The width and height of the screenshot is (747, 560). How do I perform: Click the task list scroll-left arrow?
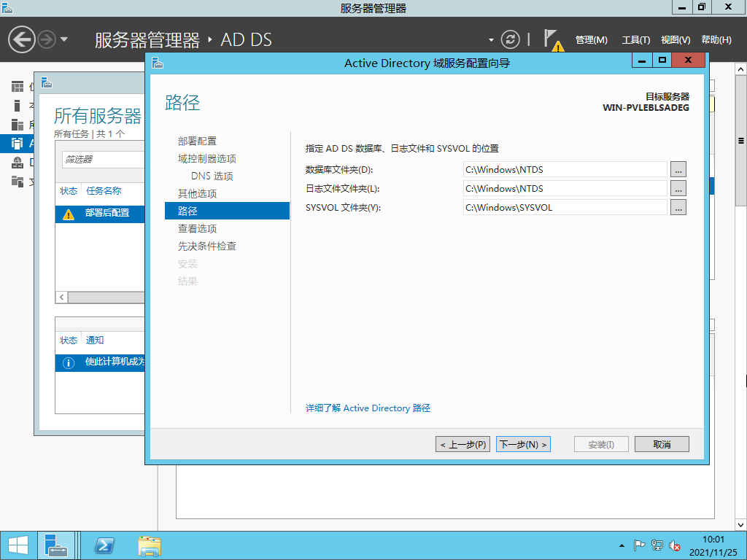[61, 297]
